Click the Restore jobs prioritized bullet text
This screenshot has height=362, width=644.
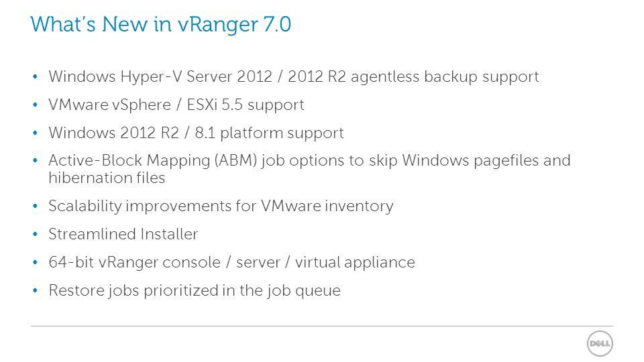pos(195,290)
